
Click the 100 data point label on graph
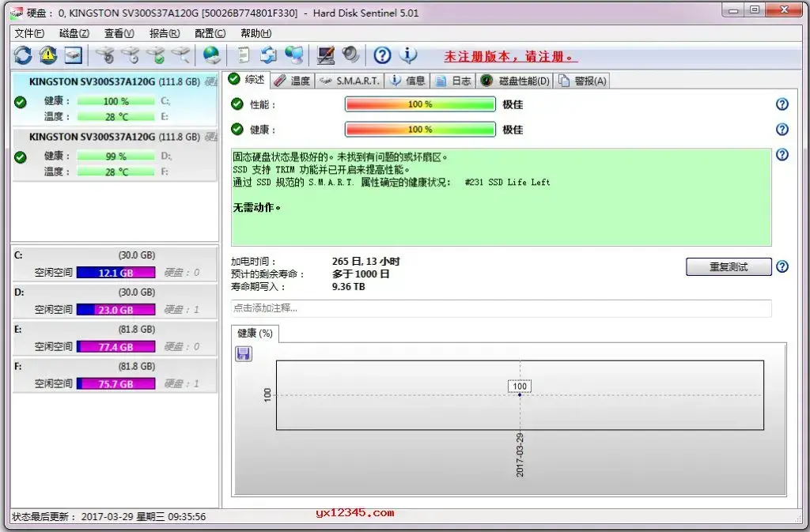[x=520, y=386]
